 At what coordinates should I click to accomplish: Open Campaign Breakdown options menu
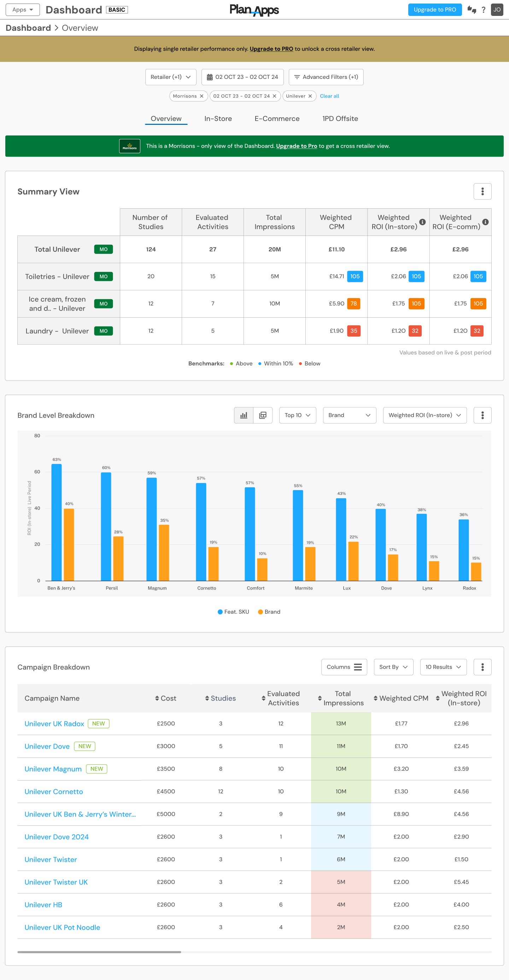point(482,667)
